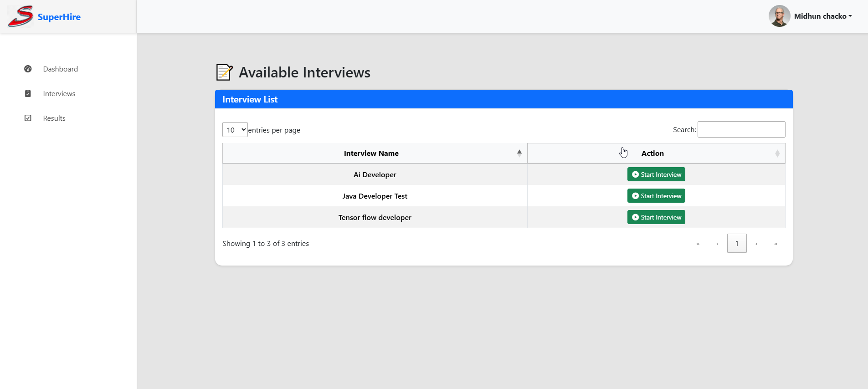Select page 1 in pagination
Image resolution: width=868 pixels, height=389 pixels.
pos(737,243)
